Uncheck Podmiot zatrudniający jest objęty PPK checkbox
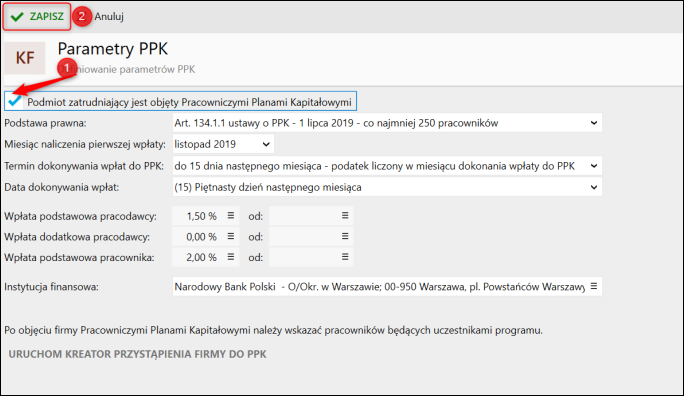The height and width of the screenshot is (396, 684). point(15,102)
